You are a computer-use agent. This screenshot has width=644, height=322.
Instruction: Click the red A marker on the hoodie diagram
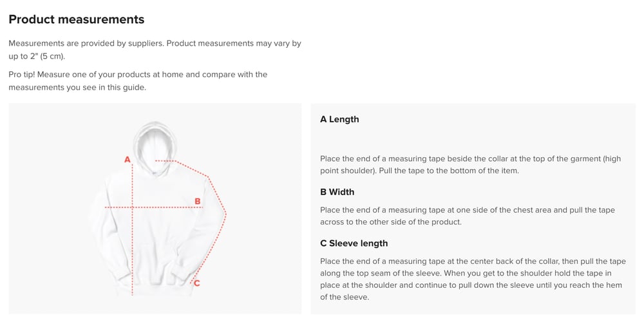pos(128,159)
